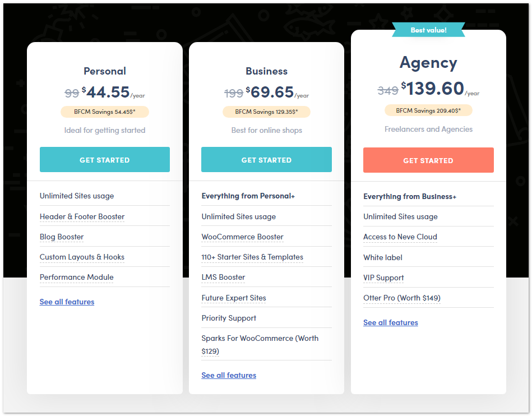
Task: Click Sparks For WooCommerce feature
Action: pyautogui.click(x=260, y=339)
